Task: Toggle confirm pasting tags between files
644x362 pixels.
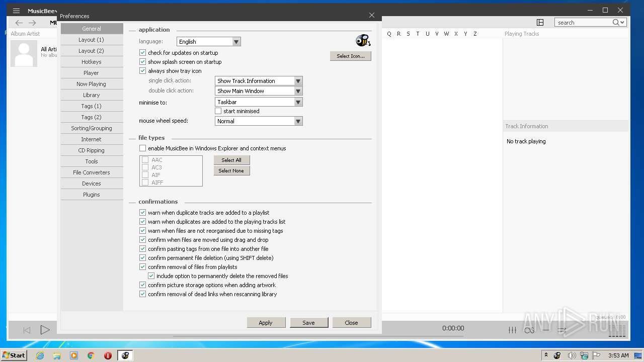Action: point(142,249)
